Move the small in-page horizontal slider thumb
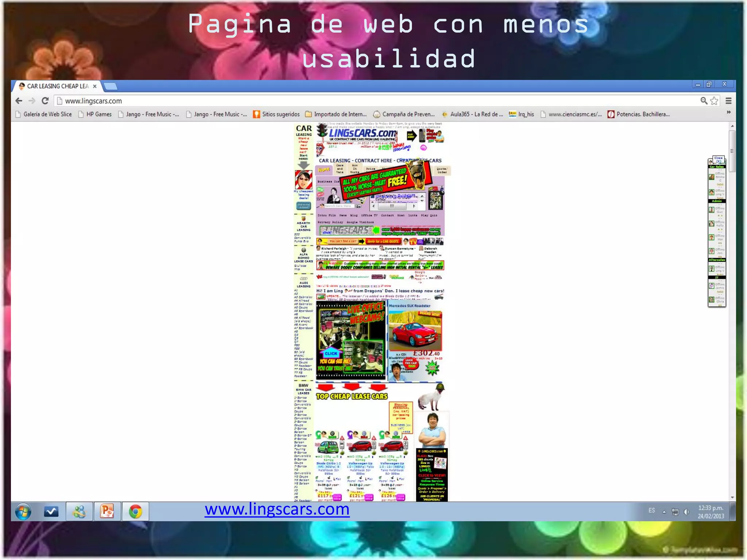This screenshot has width=747, height=560. pyautogui.click(x=392, y=206)
